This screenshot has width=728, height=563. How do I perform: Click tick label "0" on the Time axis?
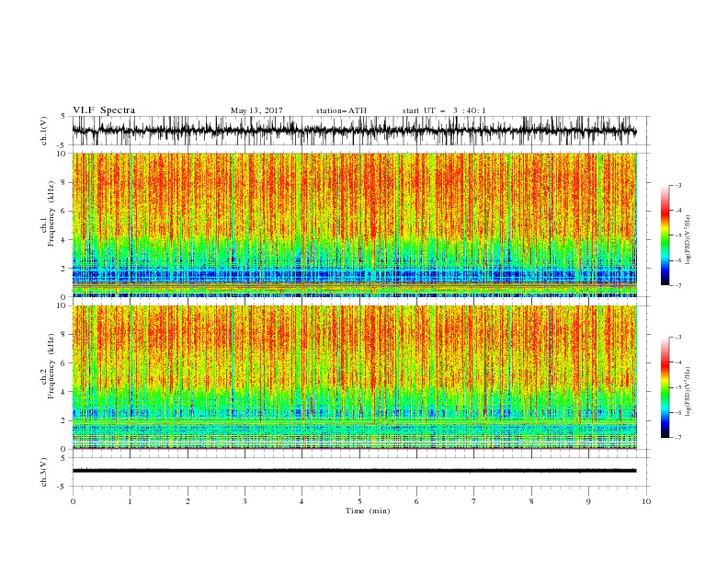tap(73, 501)
